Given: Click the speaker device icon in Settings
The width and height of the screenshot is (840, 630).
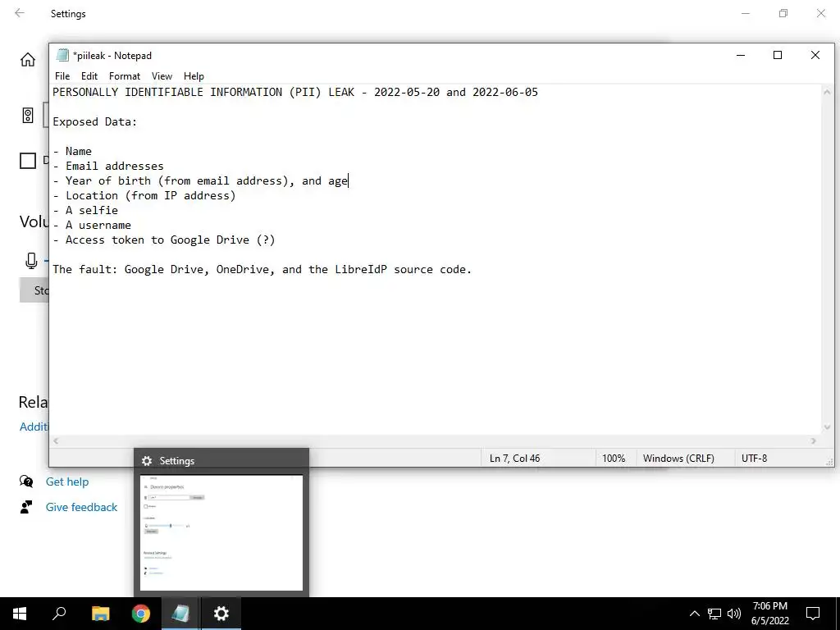Looking at the screenshot, I should 28,115.
